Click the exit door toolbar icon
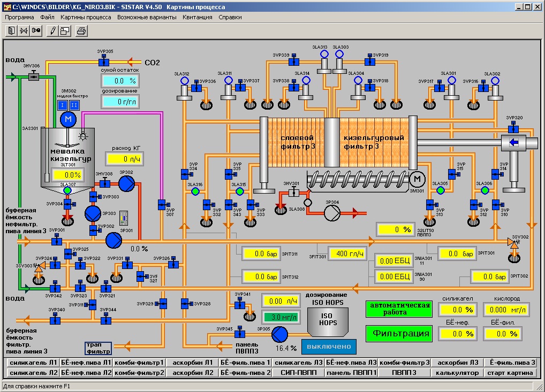Screen dimensions: 545x392 [11, 31]
